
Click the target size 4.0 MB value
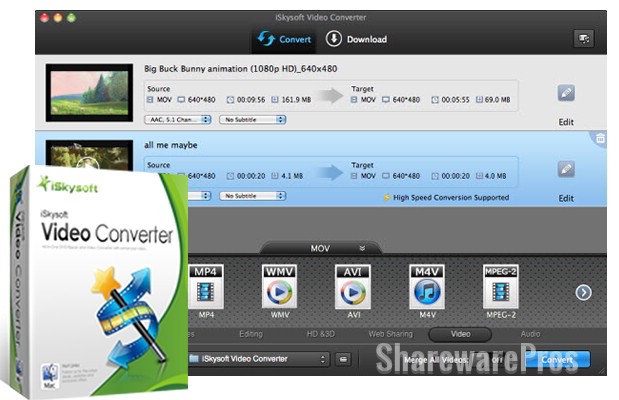pyautogui.click(x=495, y=176)
